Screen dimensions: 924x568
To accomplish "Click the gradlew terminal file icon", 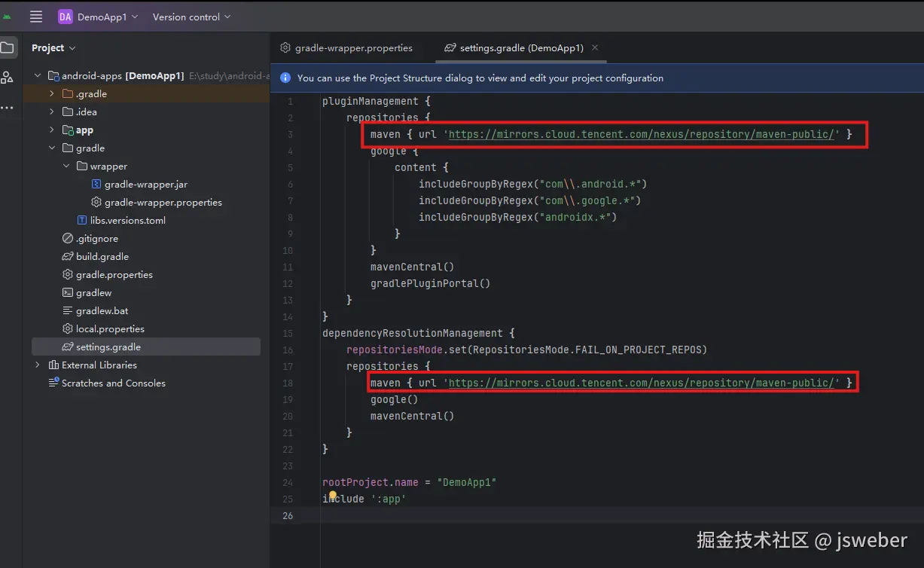I will pos(68,292).
